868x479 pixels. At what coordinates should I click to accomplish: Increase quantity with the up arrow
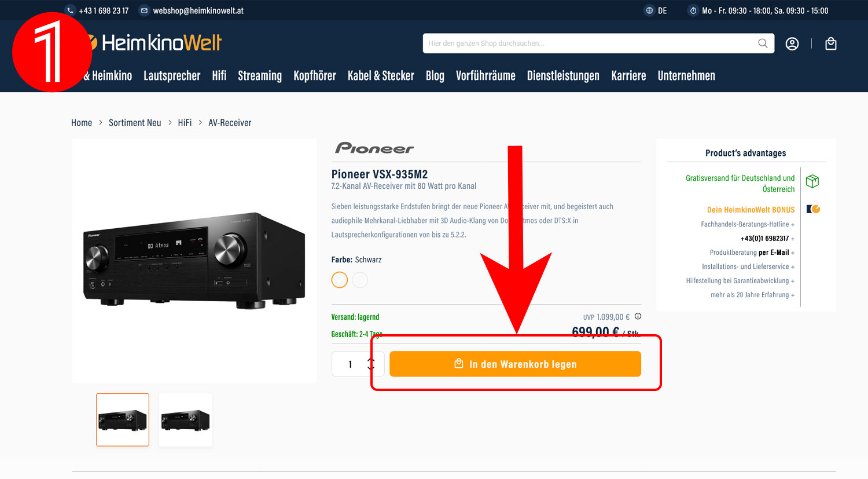371,360
